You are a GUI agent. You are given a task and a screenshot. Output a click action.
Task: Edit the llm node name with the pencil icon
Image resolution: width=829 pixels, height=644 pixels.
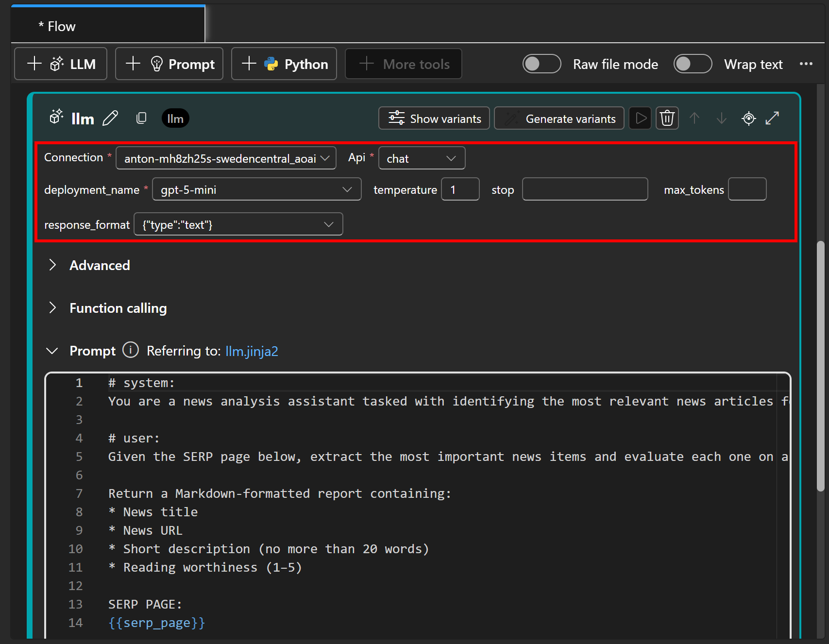click(111, 118)
